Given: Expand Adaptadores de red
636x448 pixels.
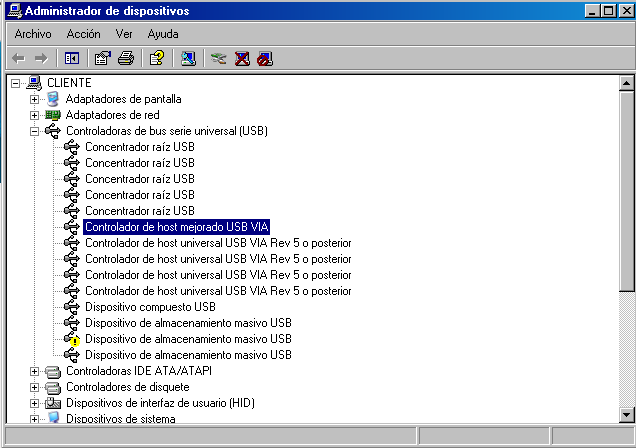Looking at the screenshot, I should (34, 116).
